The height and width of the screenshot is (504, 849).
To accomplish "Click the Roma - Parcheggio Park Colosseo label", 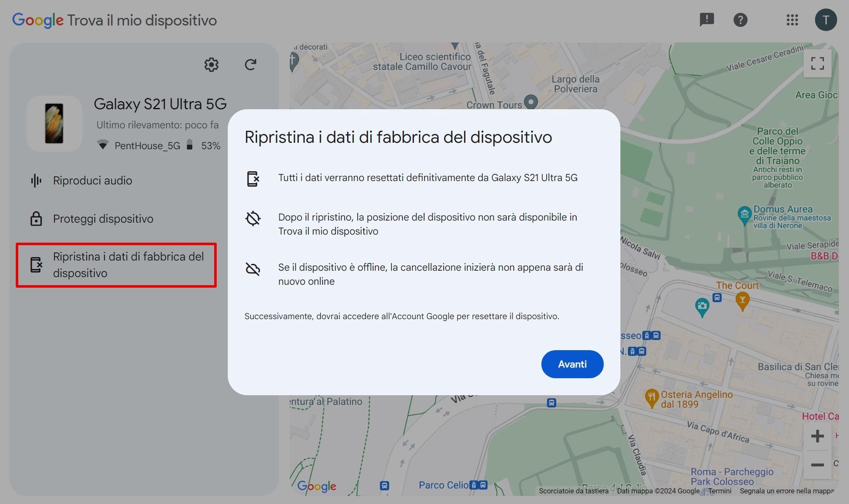I will [x=732, y=476].
